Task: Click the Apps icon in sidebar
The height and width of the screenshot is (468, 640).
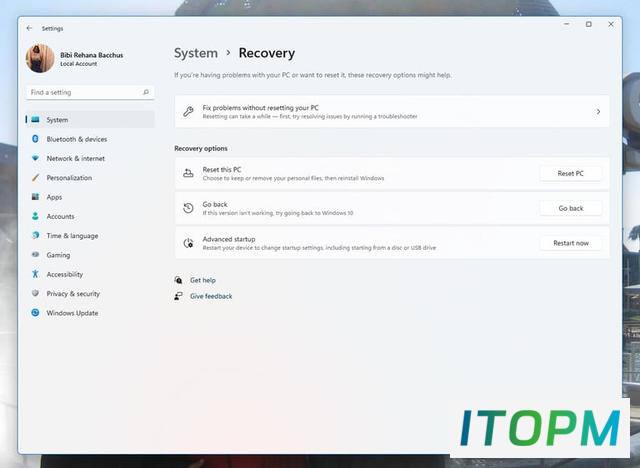Action: (x=36, y=197)
